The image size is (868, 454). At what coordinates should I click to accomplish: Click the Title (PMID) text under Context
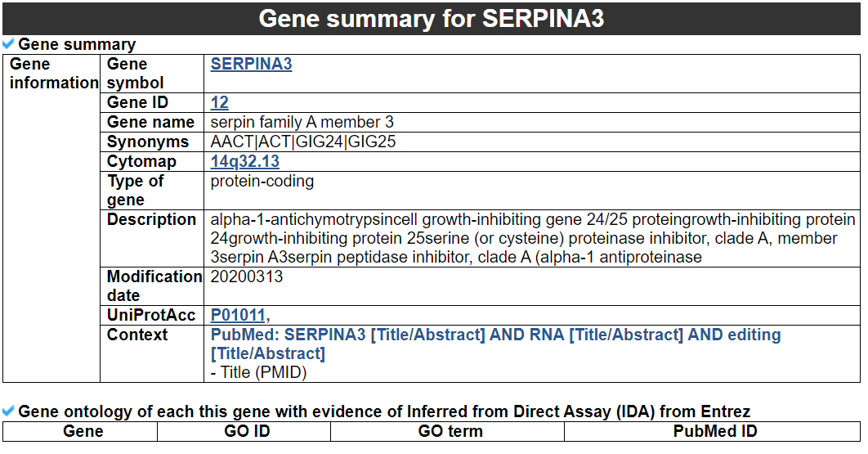tap(258, 372)
